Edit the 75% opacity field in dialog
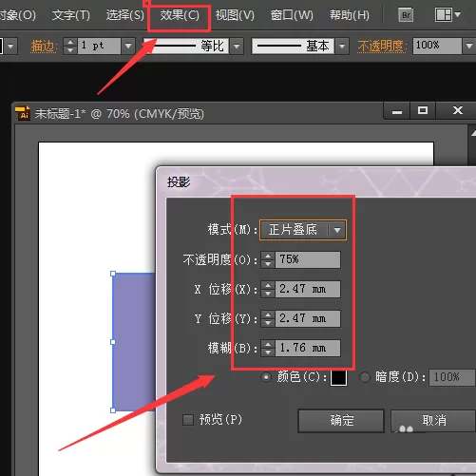 coord(308,260)
